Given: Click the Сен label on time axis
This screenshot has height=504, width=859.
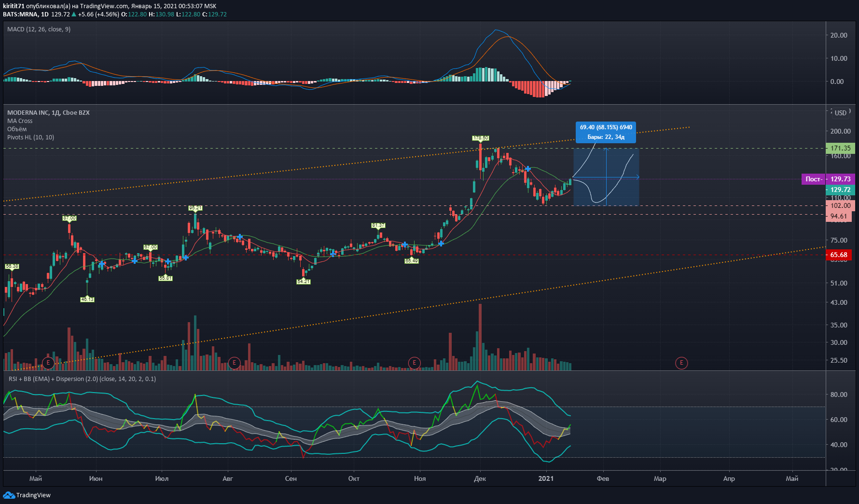Looking at the screenshot, I should tap(291, 478).
